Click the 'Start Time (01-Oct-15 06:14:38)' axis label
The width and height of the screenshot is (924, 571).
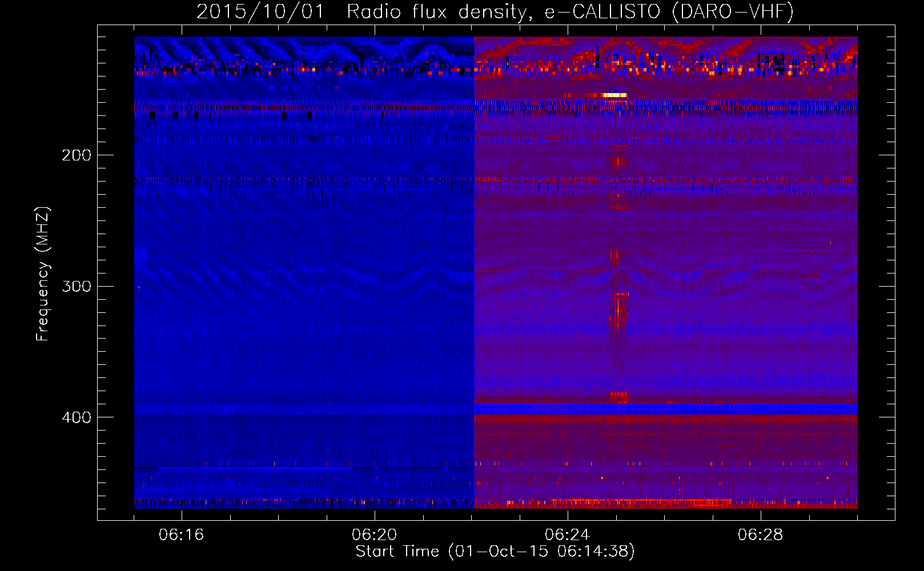495,551
